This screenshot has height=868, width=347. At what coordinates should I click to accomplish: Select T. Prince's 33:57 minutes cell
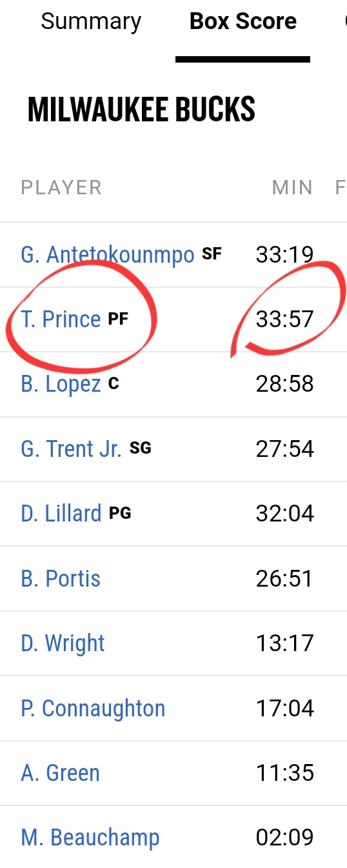(284, 319)
